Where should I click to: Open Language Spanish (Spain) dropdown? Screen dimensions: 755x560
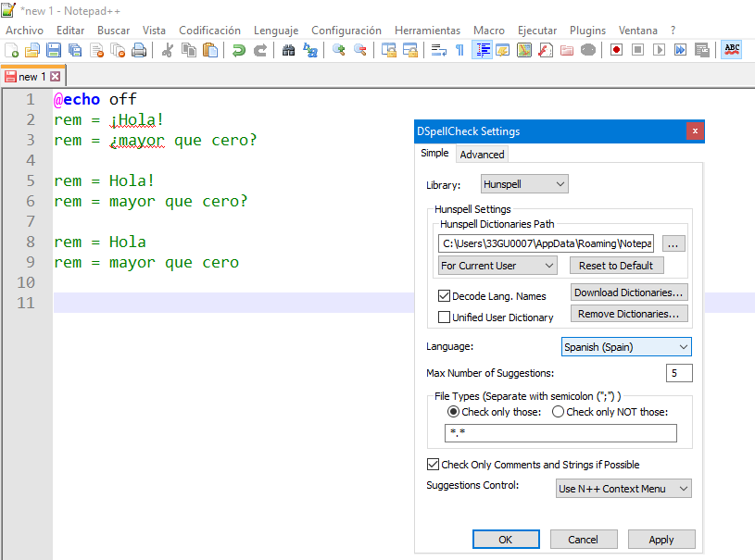point(626,347)
